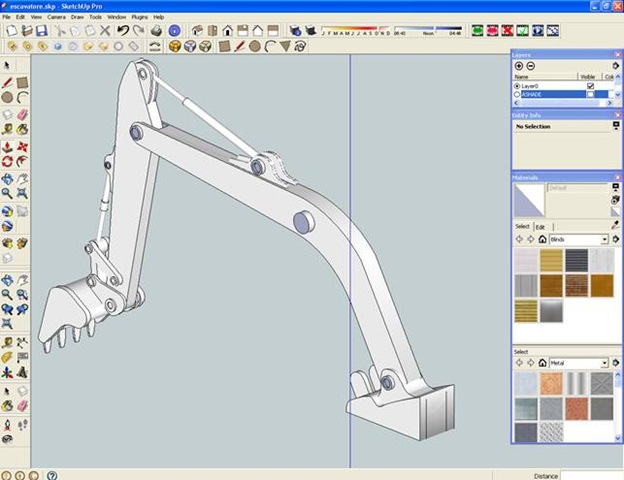The height and width of the screenshot is (480, 624).
Task: Pick the first wood texture swatch in Blinds
Action: click(x=551, y=260)
